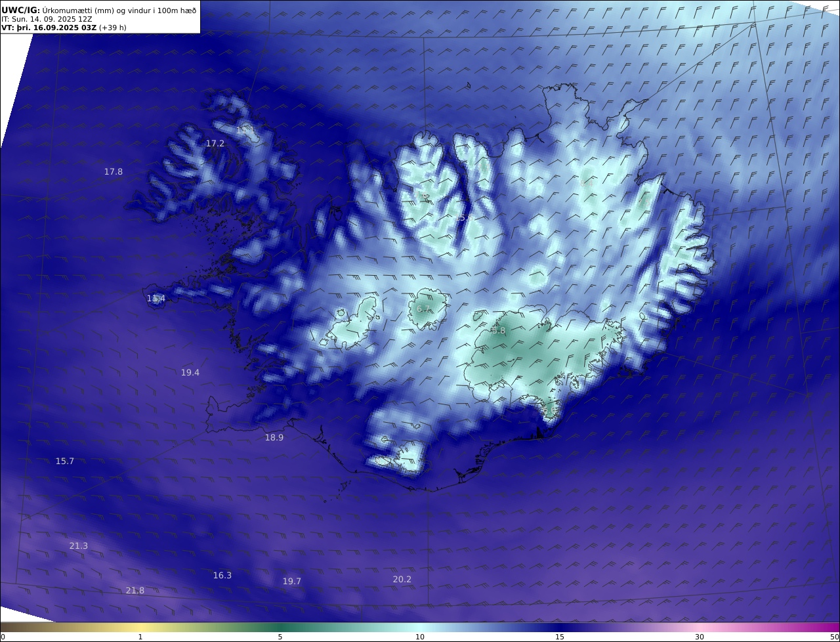
Task: Click the colorbar label 15
Action: point(560,637)
